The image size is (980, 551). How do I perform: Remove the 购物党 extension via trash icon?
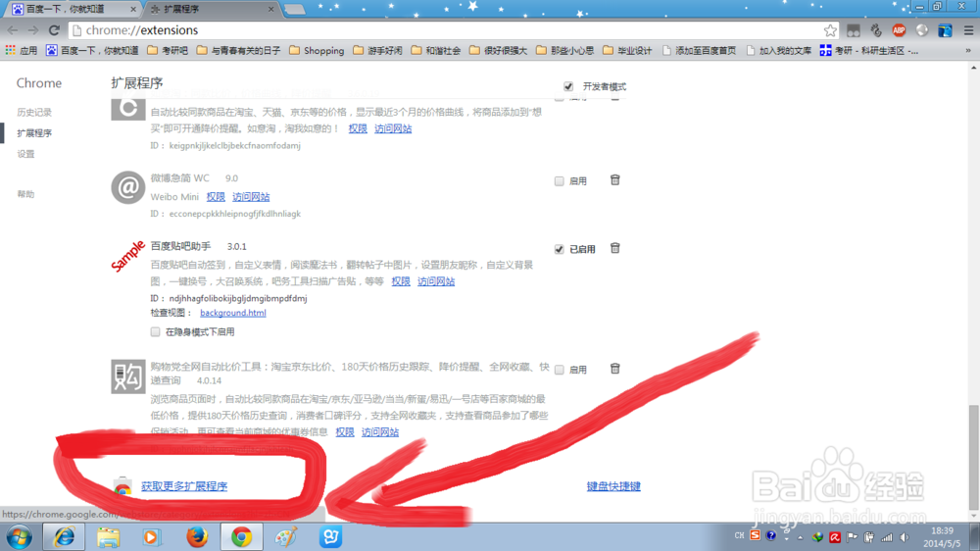[x=615, y=369]
